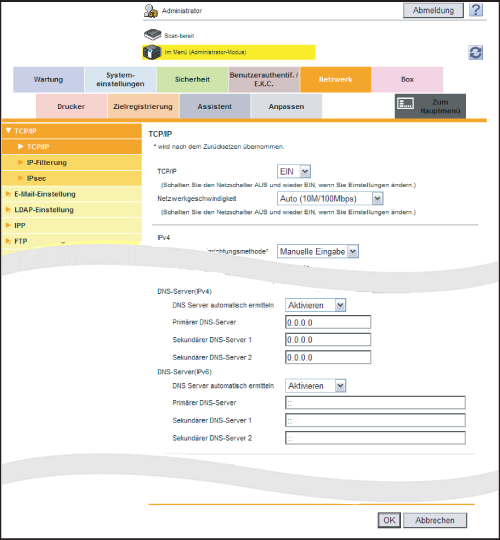Switch to the Wartung tab
Image resolution: width=500 pixels, height=540 pixels.
point(48,80)
